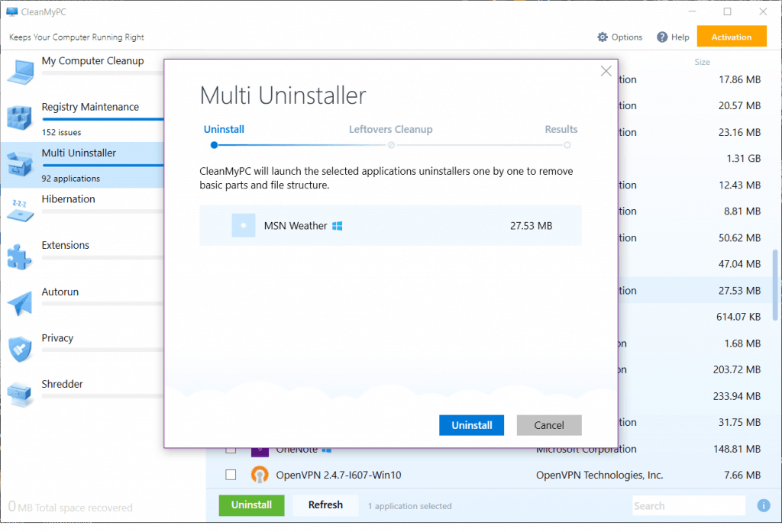Open the Shredder icon
The image size is (782, 532).
click(x=20, y=395)
